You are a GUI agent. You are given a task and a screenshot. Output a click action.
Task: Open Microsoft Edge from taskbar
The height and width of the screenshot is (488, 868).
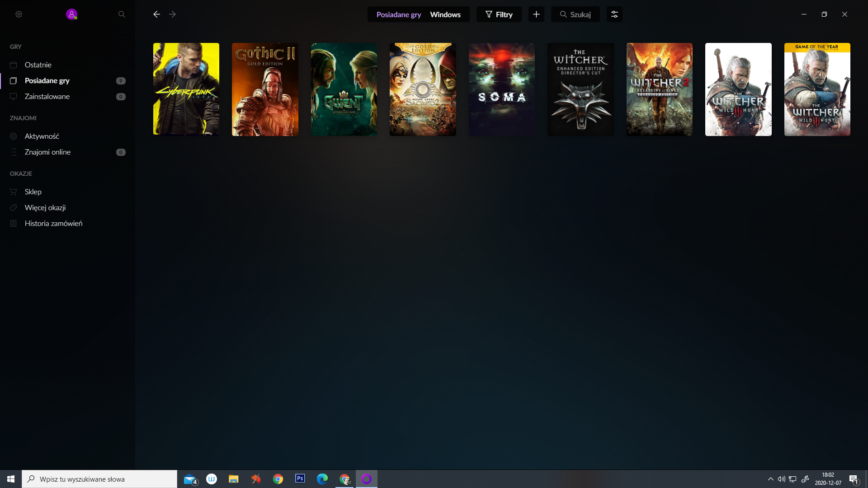pos(322,479)
